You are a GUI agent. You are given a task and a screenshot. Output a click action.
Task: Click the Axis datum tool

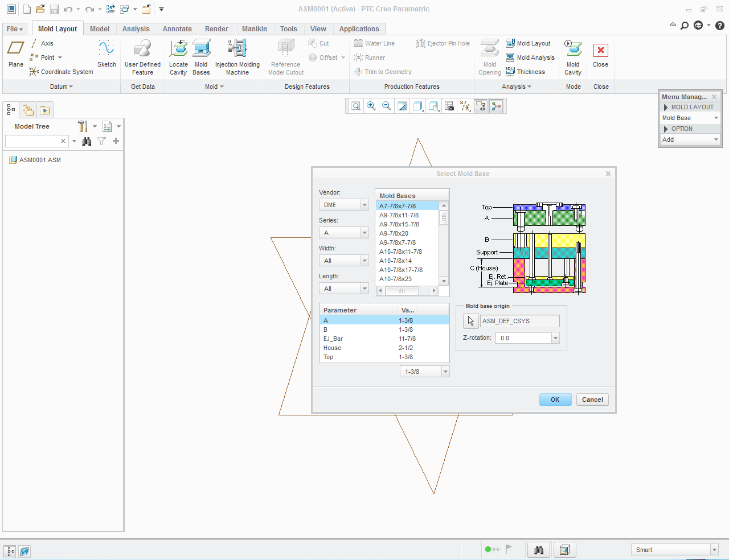42,43
